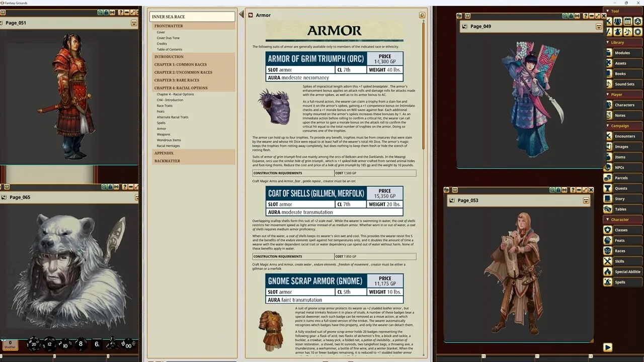Image resolution: width=644 pixels, height=362 pixels.
Task: Click the Skills sidebar icon
Action: click(608, 261)
